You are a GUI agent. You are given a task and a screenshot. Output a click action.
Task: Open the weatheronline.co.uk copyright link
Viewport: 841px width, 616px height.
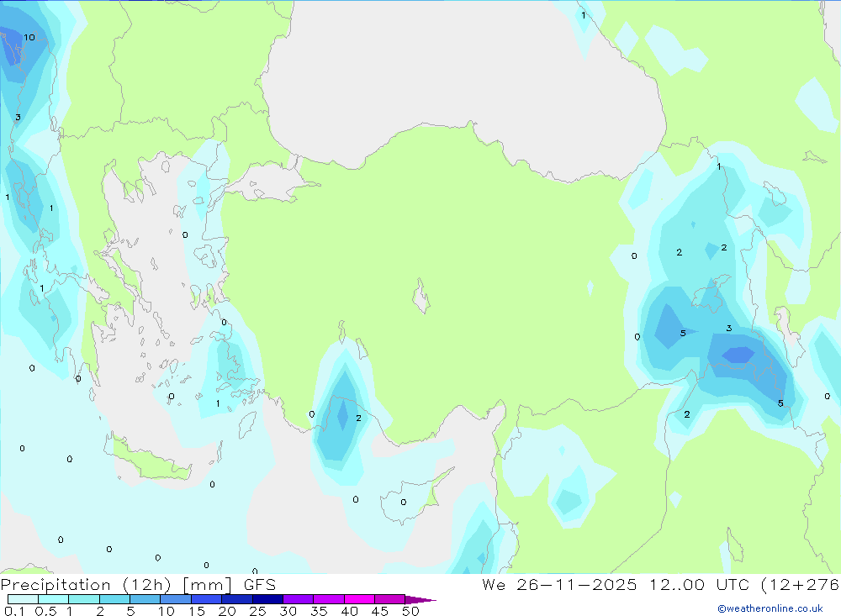(770, 608)
